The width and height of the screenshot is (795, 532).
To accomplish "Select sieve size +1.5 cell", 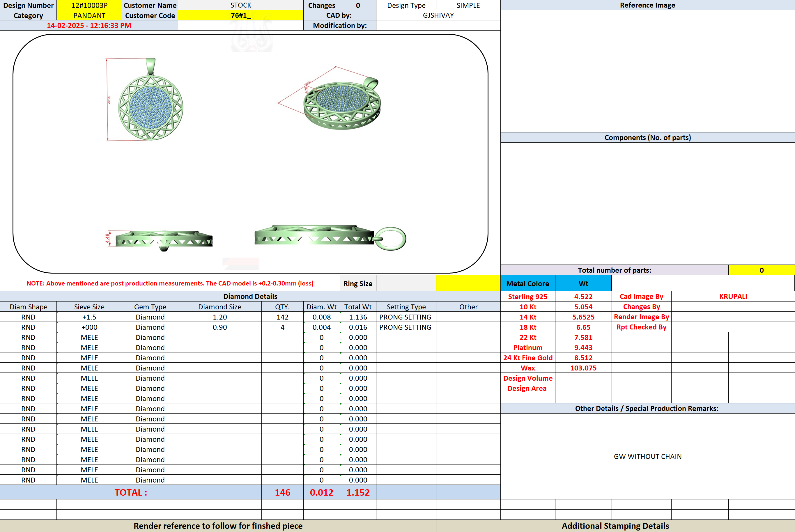I will click(x=89, y=317).
